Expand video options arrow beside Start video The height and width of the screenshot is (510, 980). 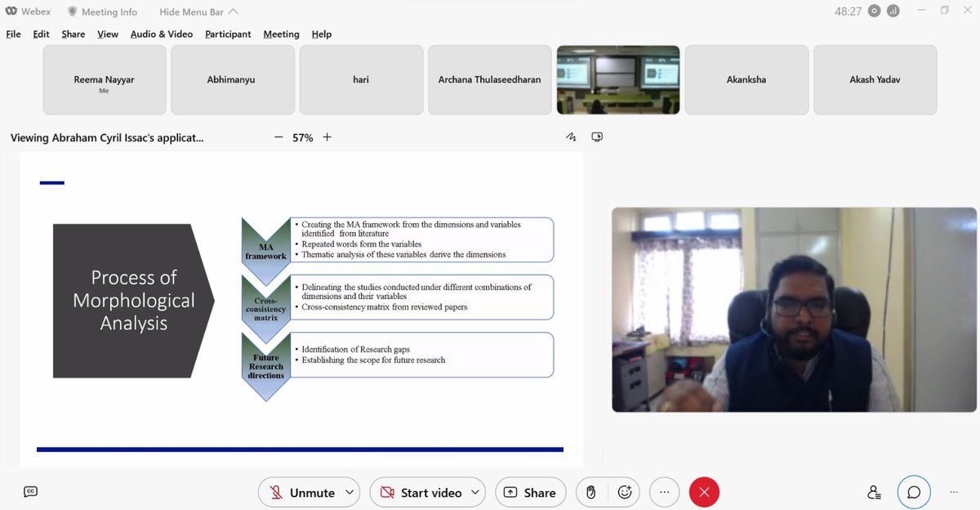(476, 492)
